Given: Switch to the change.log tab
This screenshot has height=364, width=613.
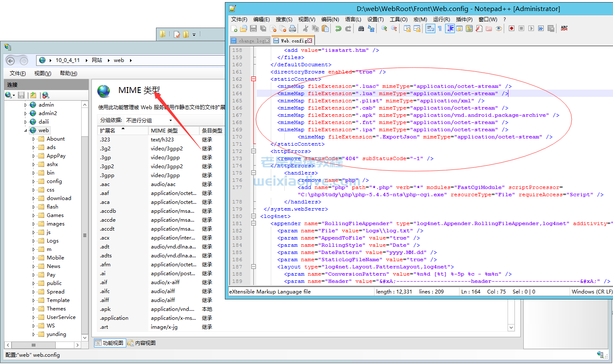Looking at the screenshot, I should [251, 41].
